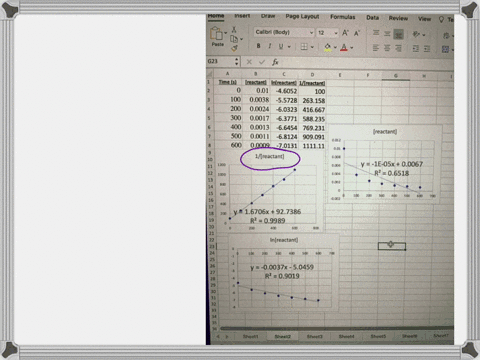Click the Middle Align icon
Image resolution: width=480 pixels, height=360 pixels.
[387, 33]
